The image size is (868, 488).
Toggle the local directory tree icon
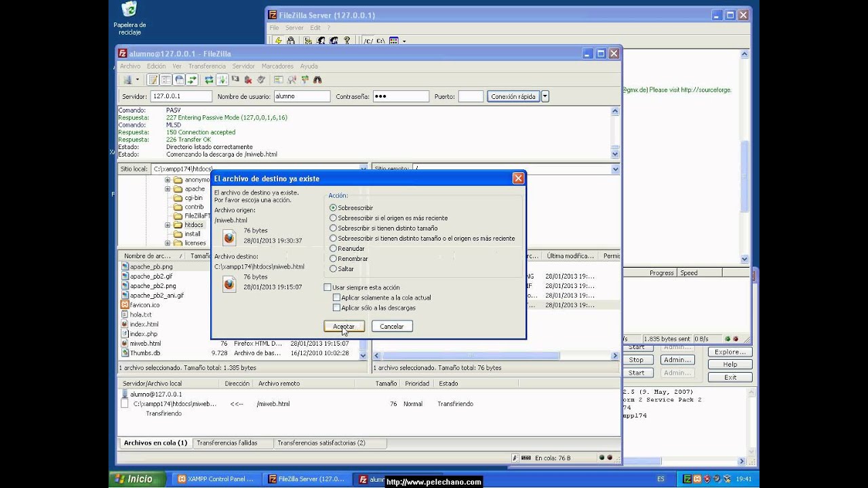(x=165, y=80)
